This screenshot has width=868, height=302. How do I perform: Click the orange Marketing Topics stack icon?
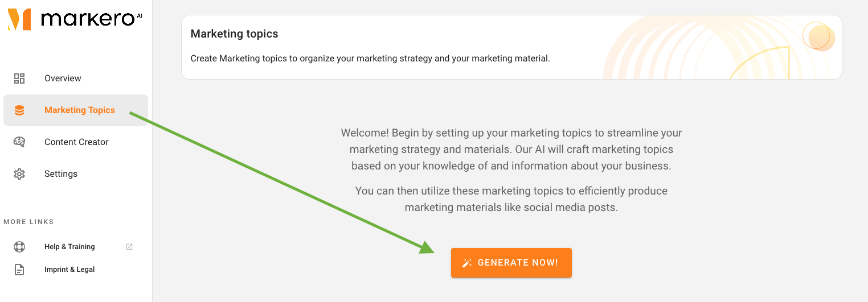pyautogui.click(x=19, y=110)
